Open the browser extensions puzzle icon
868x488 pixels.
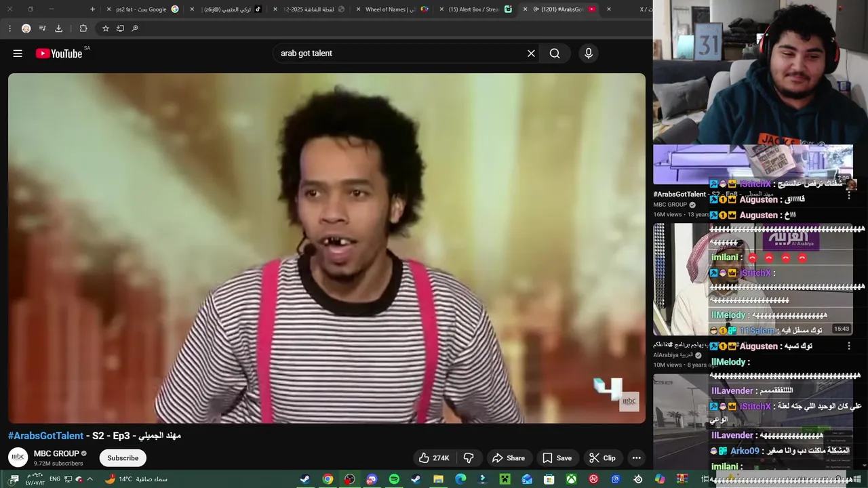click(x=83, y=28)
